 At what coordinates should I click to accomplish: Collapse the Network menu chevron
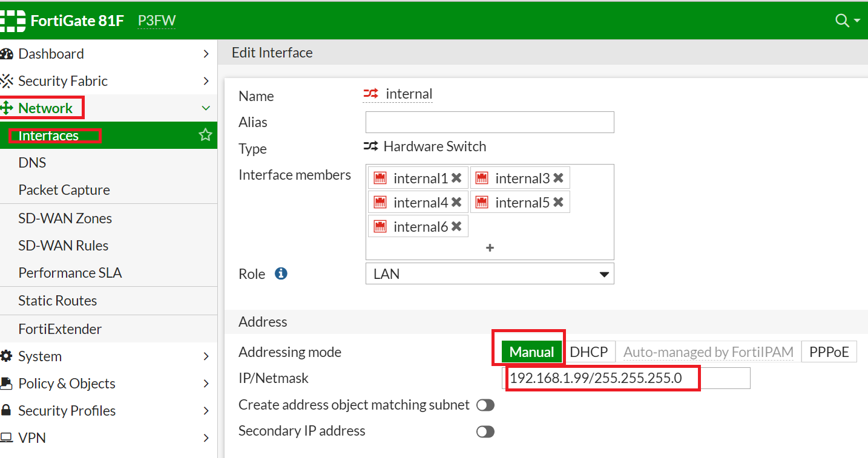[x=206, y=108]
